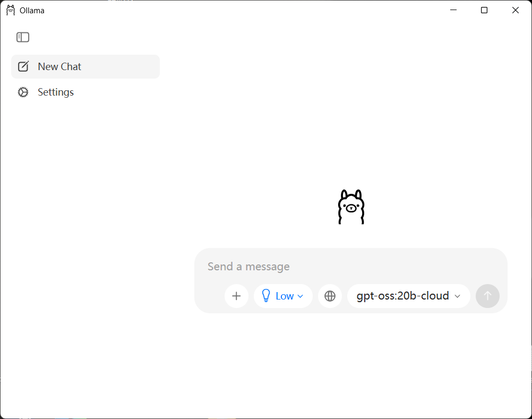Expand the chevron next to Low
Viewport: 532px width, 419px height.
click(x=301, y=296)
